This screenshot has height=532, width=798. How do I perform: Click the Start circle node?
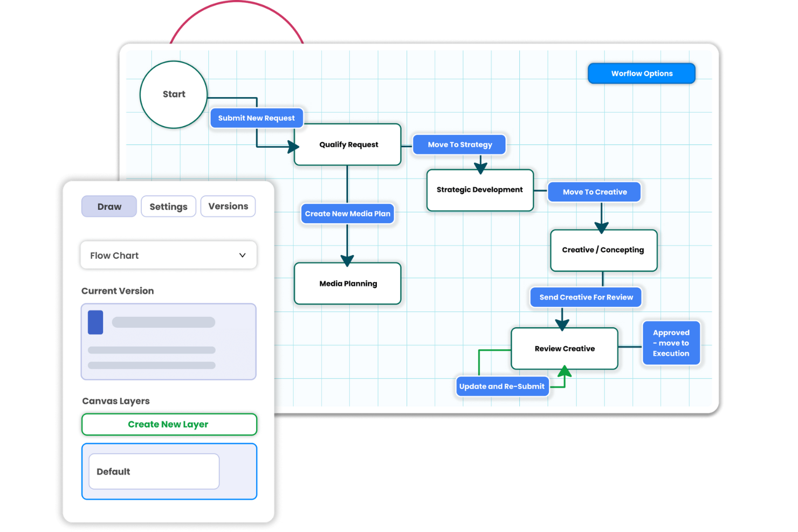click(174, 94)
